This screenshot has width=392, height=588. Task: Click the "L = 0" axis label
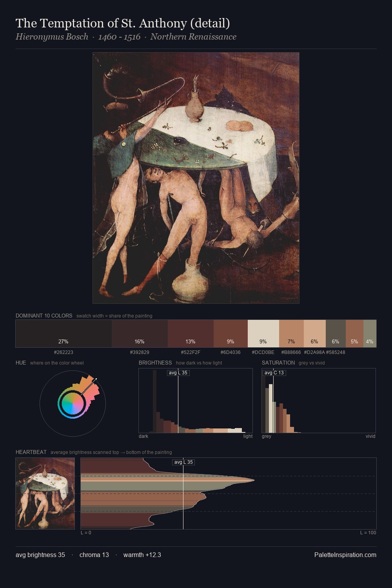(x=86, y=533)
